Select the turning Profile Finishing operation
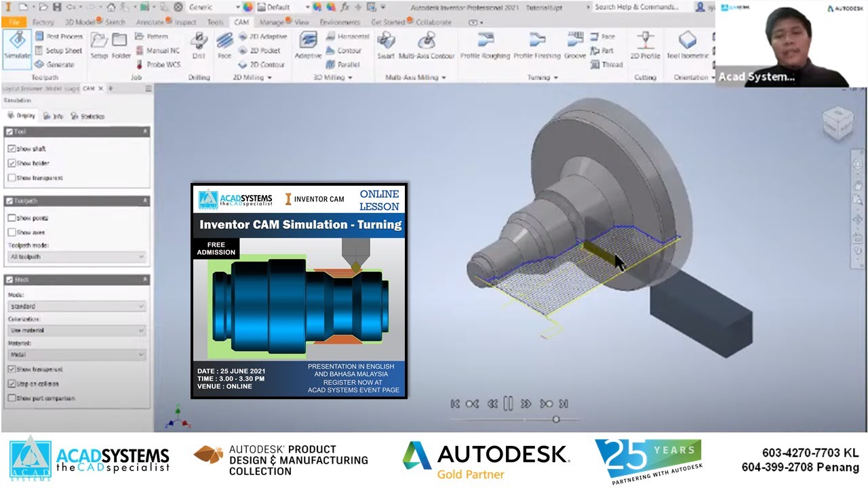Screen dimensions: 868x488 click(537, 46)
